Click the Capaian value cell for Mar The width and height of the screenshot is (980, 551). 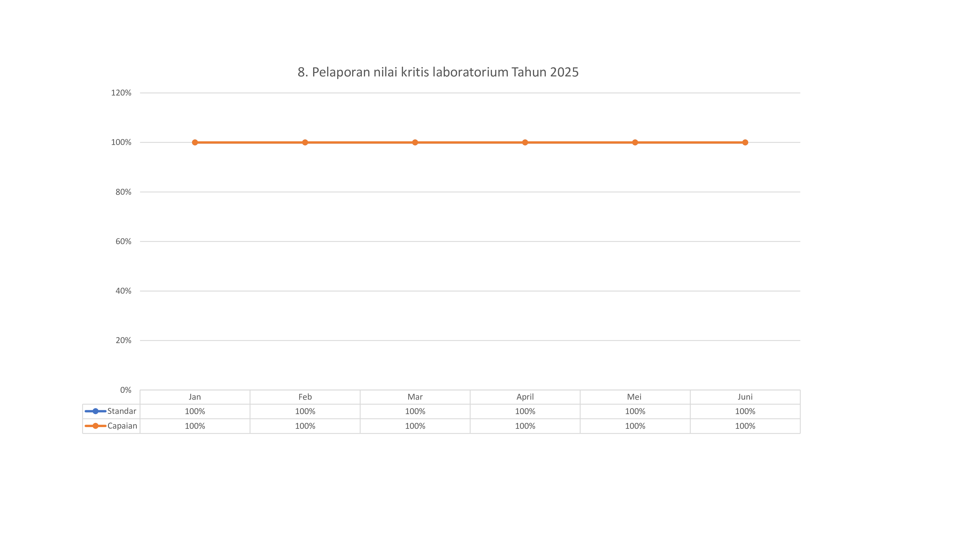[x=415, y=426]
